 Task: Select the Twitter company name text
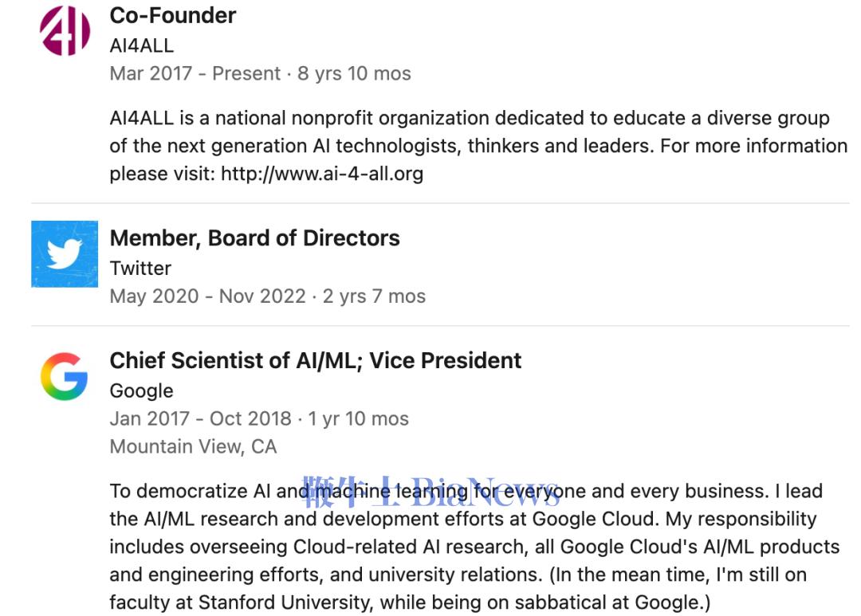pyautogui.click(x=140, y=268)
